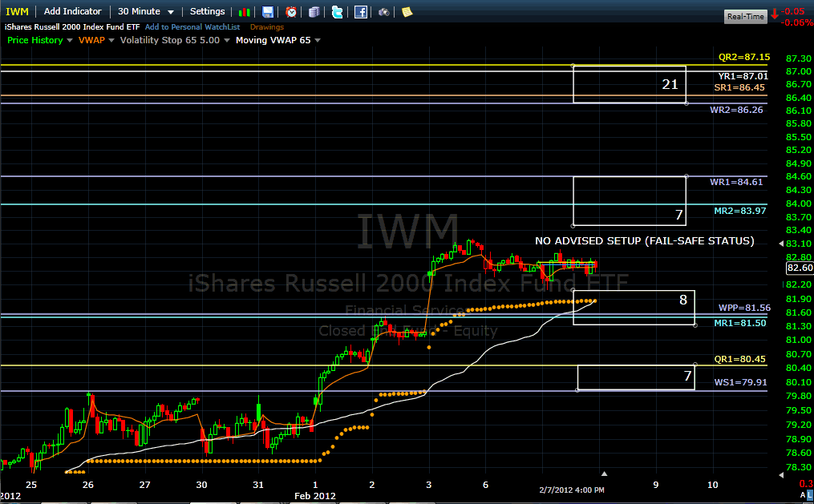Click Add Indicator

(73, 11)
